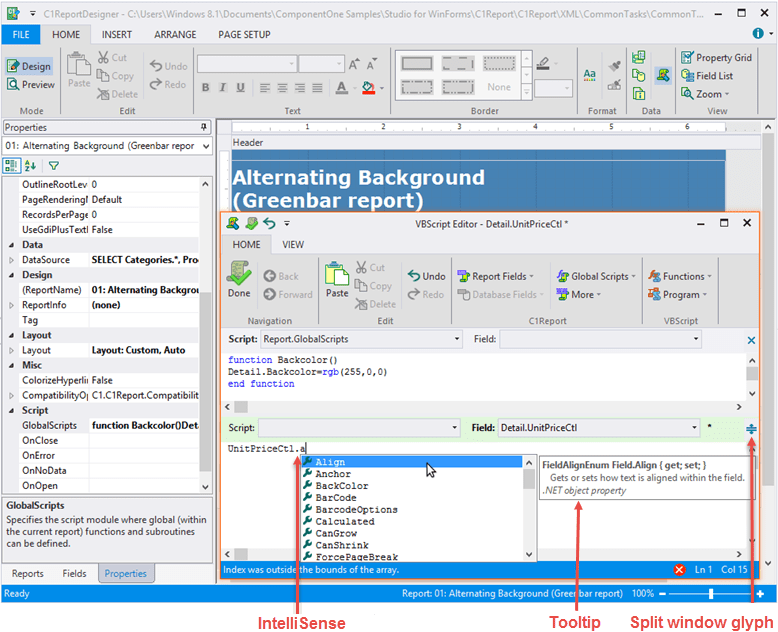
Task: Undo in the VBScript Editor
Action: tap(427, 276)
